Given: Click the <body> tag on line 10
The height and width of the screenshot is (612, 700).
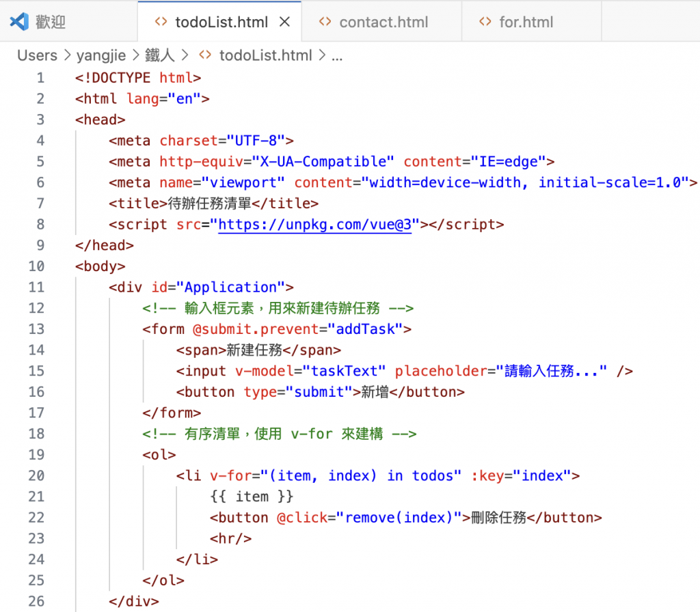Looking at the screenshot, I should 100,266.
